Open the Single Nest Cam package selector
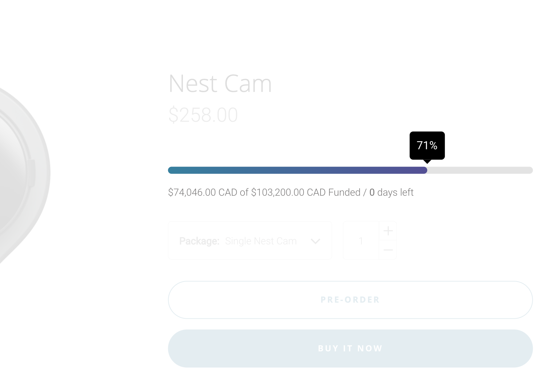This screenshot has width=554, height=392. coord(250,241)
